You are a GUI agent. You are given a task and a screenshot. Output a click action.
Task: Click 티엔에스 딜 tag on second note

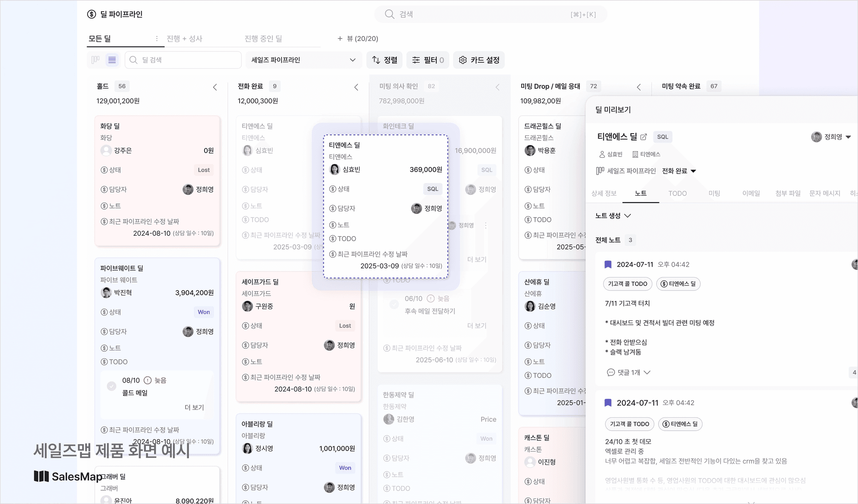click(x=680, y=424)
